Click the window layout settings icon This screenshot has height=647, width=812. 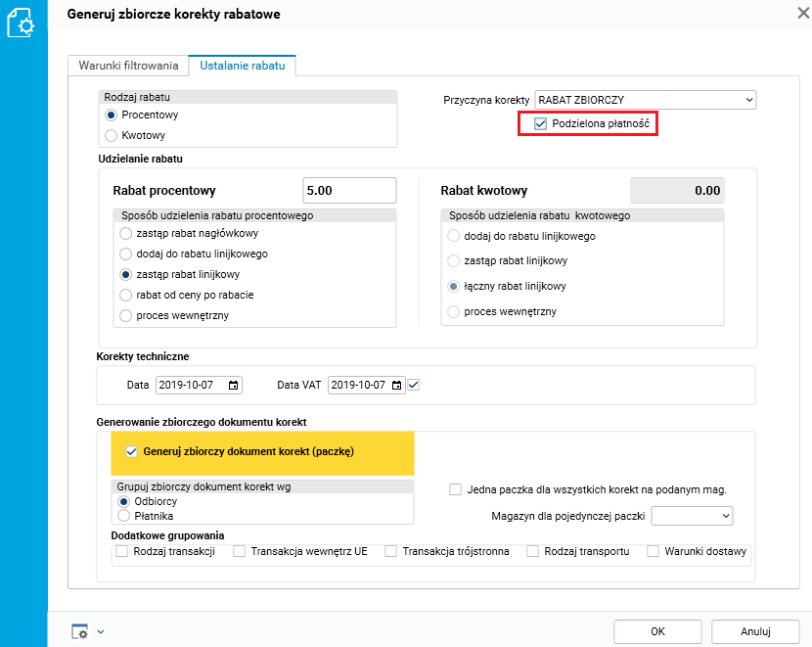point(80,632)
